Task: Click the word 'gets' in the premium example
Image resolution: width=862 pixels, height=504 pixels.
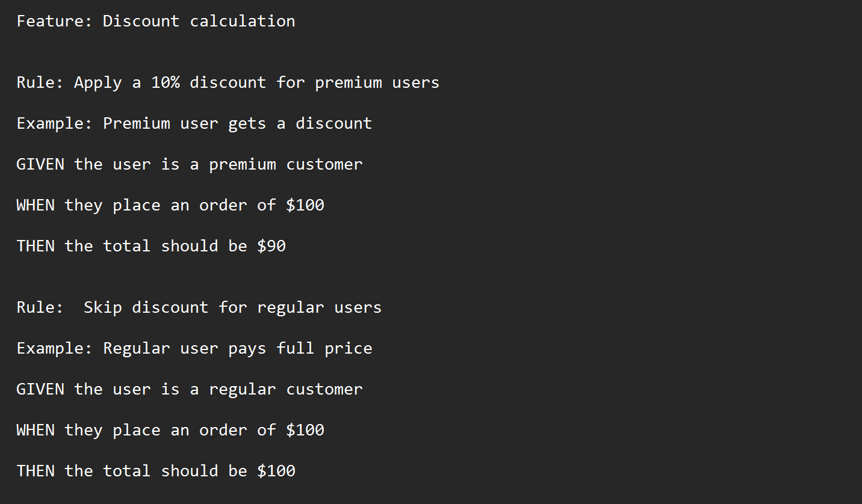Action: pos(247,123)
